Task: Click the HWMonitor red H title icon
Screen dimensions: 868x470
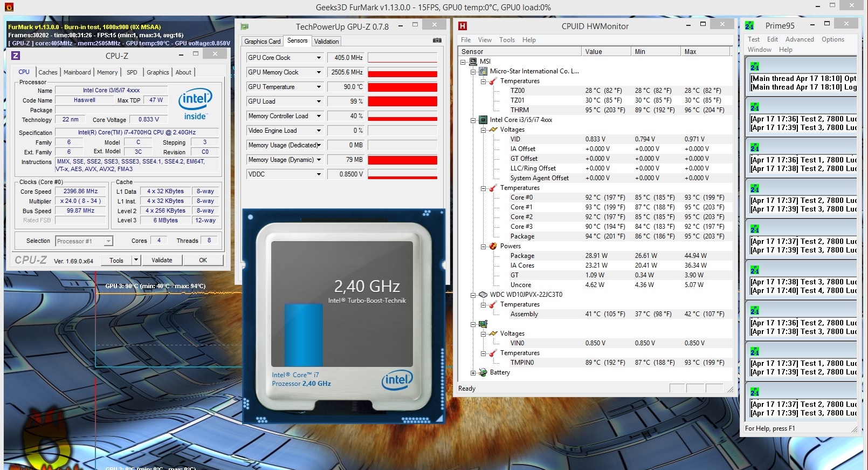Action: click(x=463, y=26)
